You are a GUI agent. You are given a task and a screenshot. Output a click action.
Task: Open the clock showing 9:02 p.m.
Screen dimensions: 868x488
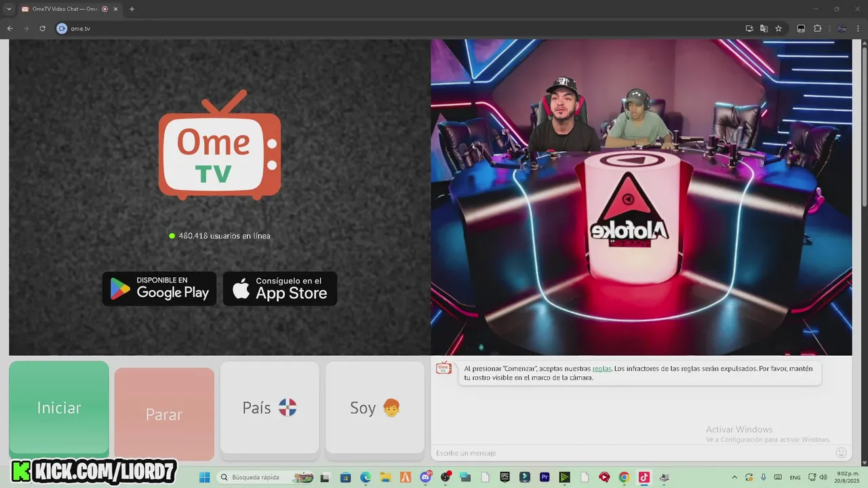click(x=846, y=477)
